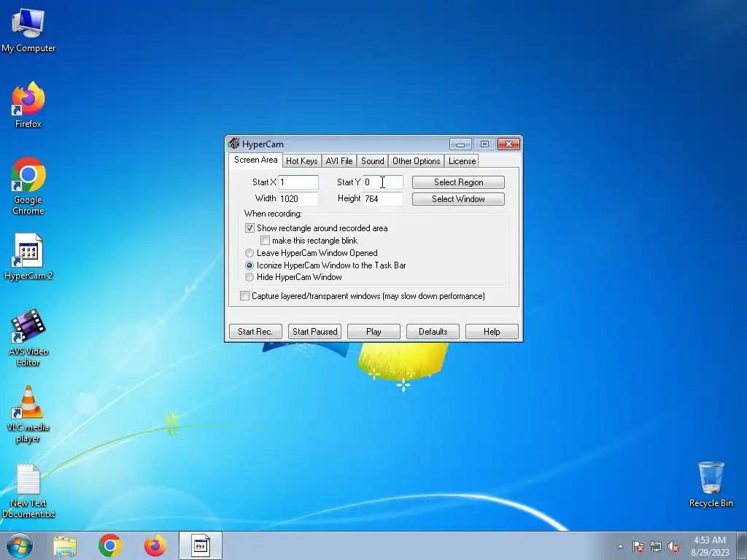
Task: Open the AVI File tab
Action: coord(338,161)
